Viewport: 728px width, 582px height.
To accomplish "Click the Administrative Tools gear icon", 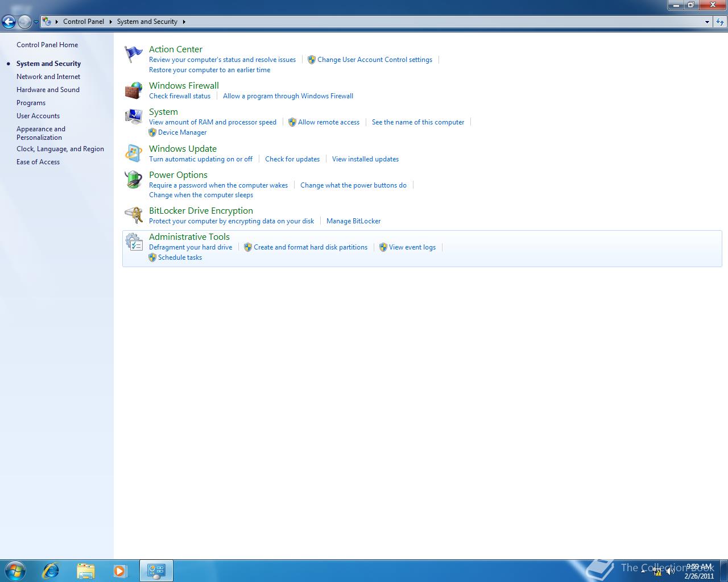I will 134,242.
